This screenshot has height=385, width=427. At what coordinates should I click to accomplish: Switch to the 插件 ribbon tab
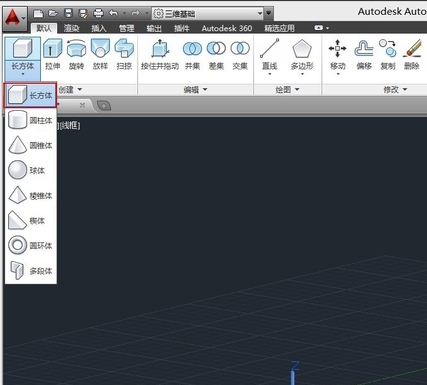[182, 28]
